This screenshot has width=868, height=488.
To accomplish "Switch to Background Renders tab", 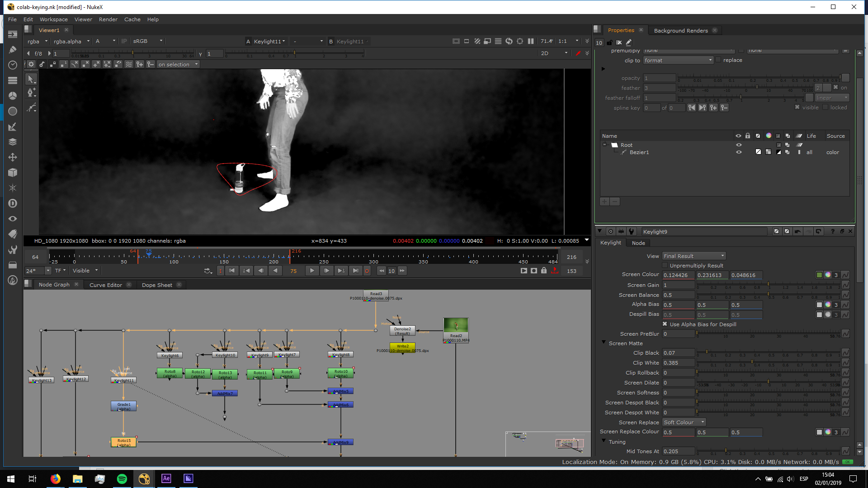I will (x=680, y=31).
